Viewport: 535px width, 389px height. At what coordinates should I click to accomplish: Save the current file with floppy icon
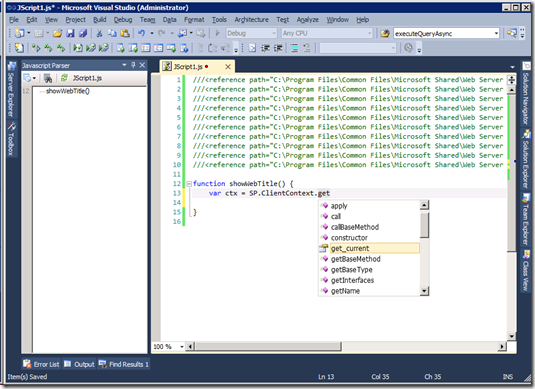(70, 33)
